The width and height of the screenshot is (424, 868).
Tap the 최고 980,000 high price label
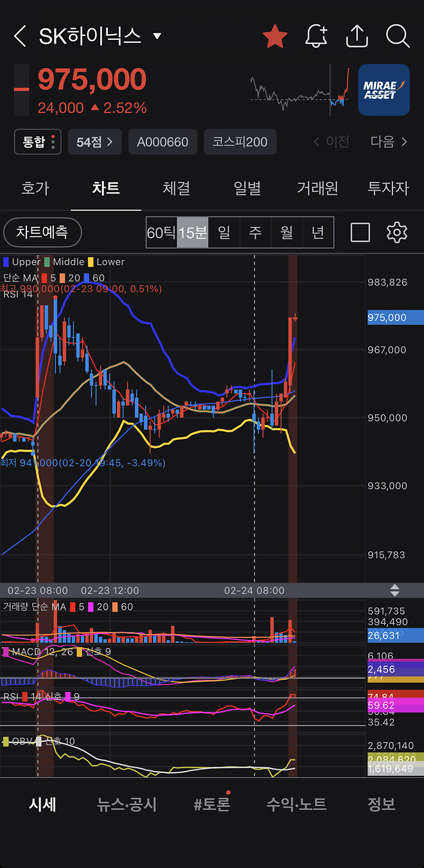point(81,289)
